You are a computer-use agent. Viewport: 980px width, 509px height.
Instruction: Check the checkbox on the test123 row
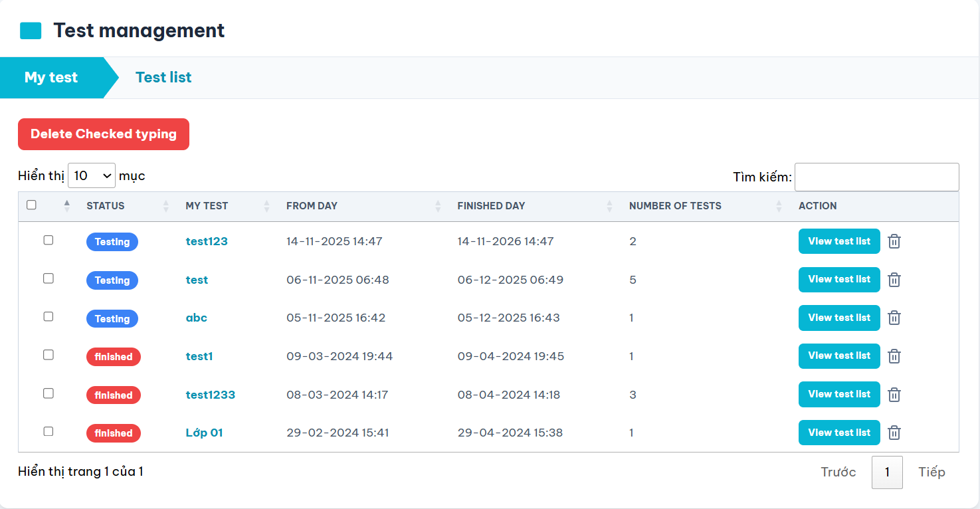(x=48, y=240)
